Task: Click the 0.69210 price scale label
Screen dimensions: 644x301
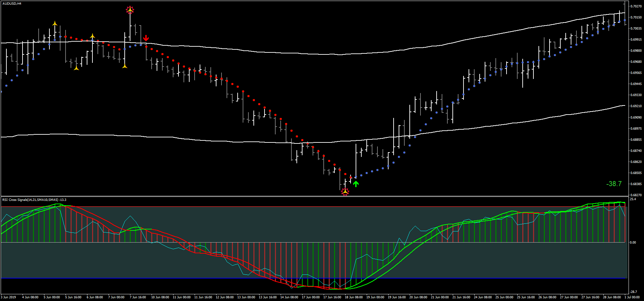Action: (636, 106)
